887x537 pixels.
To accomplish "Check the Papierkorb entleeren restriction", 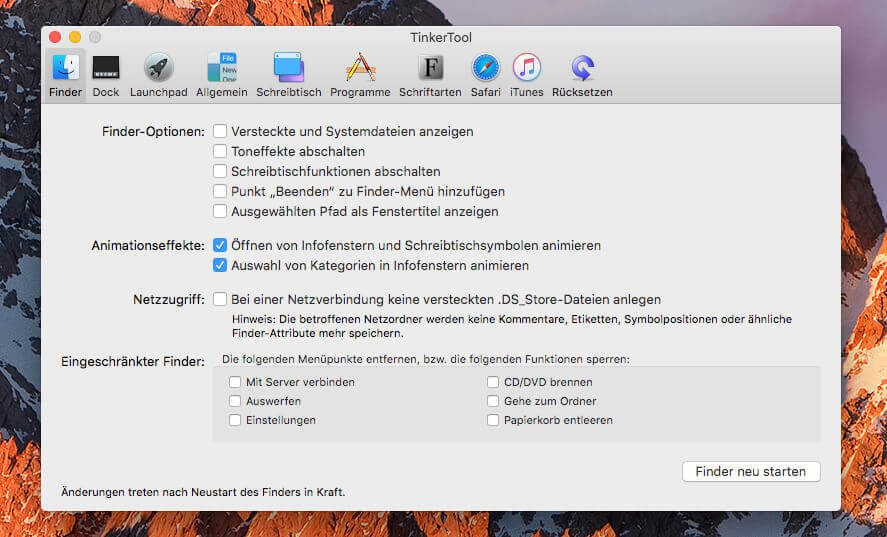I will [493, 420].
